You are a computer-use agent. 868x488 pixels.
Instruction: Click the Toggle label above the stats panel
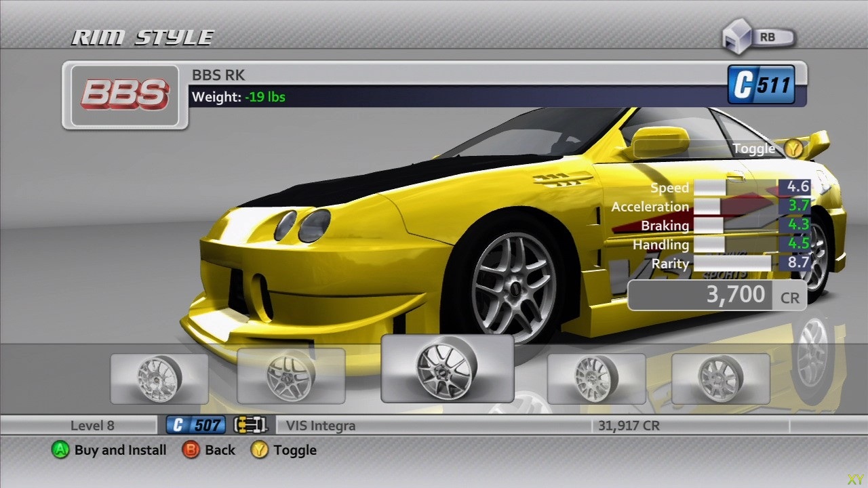[754, 148]
